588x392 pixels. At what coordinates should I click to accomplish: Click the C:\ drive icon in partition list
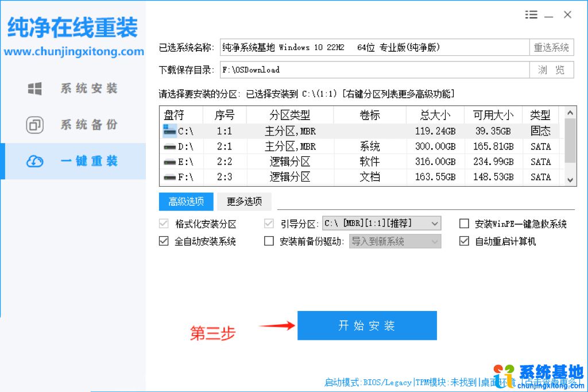[x=169, y=130]
